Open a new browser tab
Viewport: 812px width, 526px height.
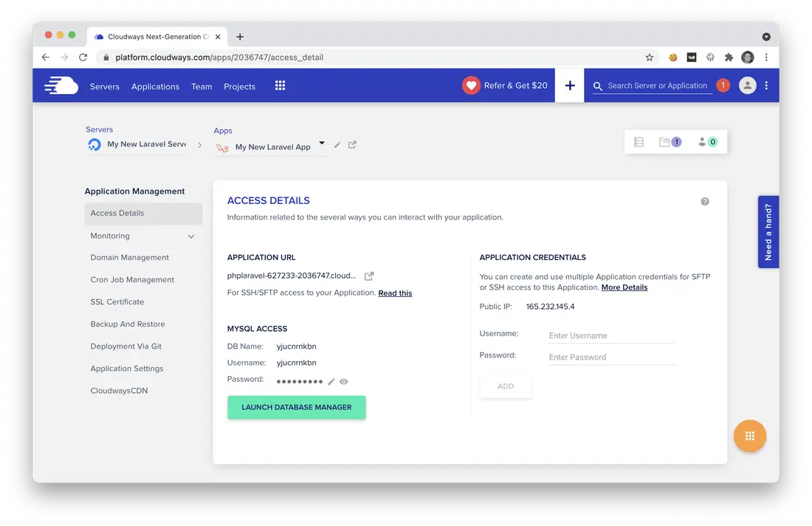[240, 37]
